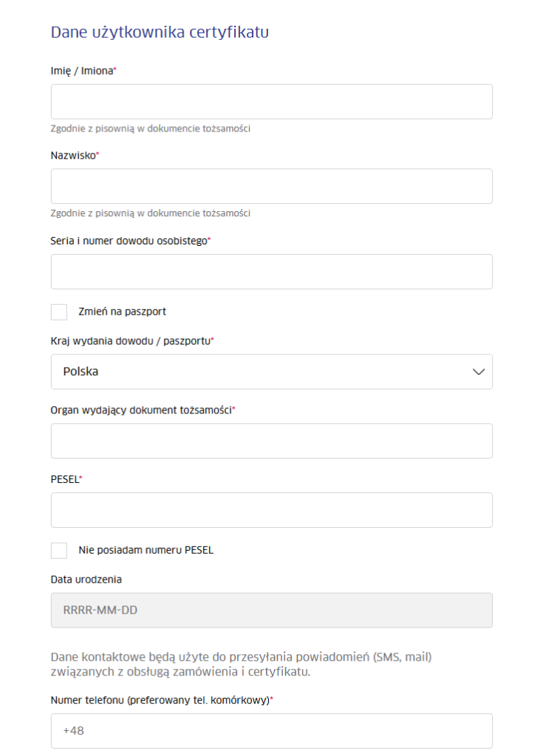Click the 'Zmień na paszport' label text
540x756 pixels.
coord(122,312)
